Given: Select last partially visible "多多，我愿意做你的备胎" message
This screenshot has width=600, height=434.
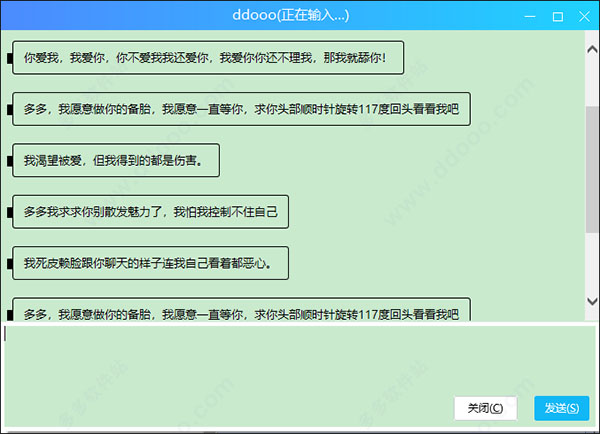Looking at the screenshot, I should (241, 310).
